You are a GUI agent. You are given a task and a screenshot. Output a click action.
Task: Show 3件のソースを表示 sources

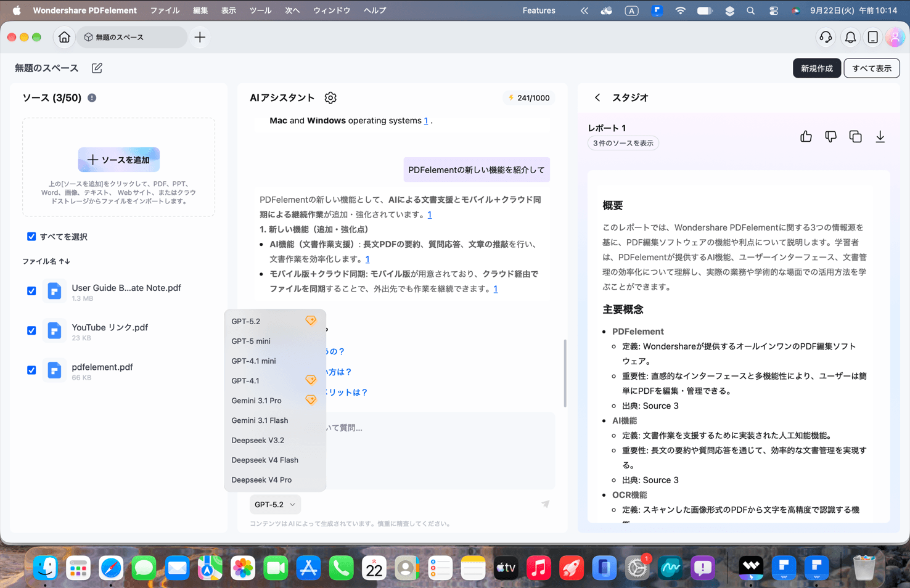tap(623, 143)
